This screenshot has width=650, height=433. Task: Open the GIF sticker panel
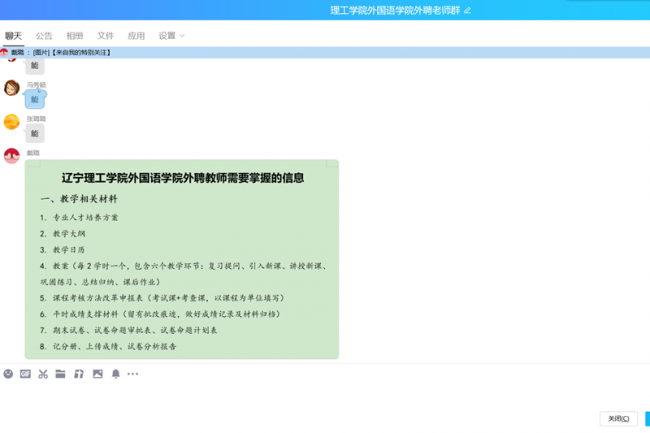(25, 374)
